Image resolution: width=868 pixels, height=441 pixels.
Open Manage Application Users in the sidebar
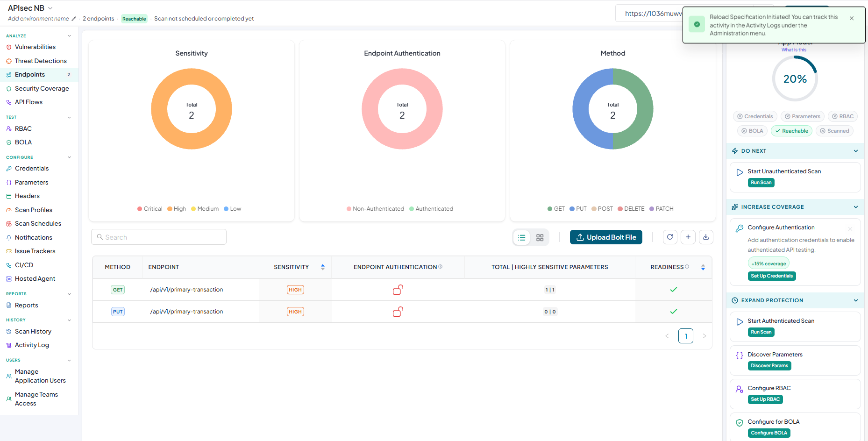(x=40, y=376)
